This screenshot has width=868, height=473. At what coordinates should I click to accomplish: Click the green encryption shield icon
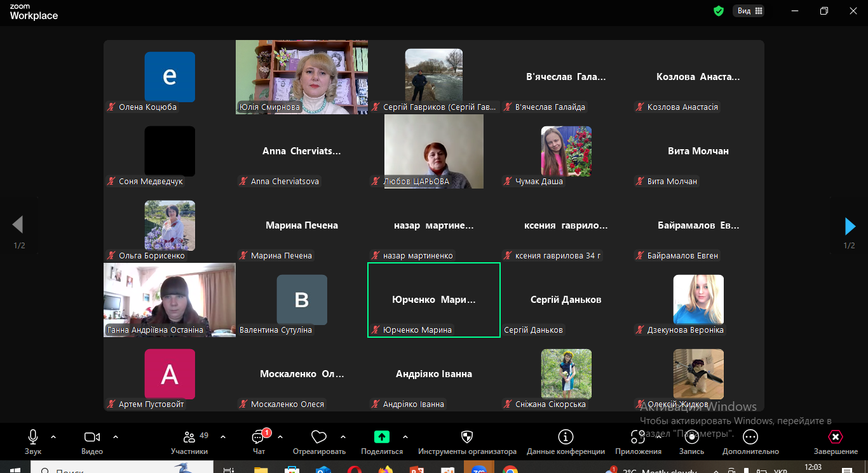719,11
